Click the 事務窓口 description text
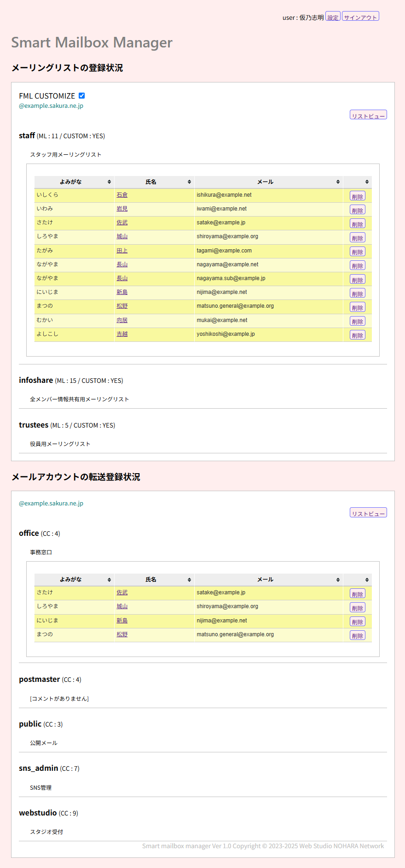405x868 pixels. point(41,552)
